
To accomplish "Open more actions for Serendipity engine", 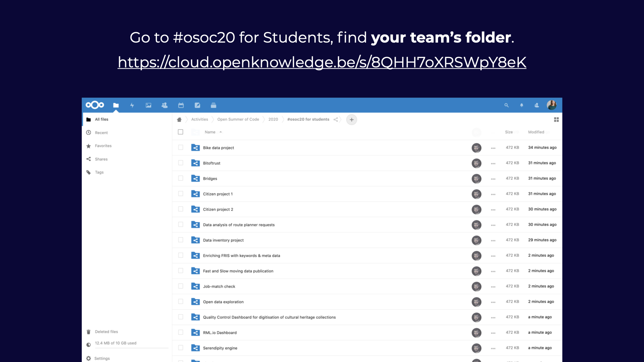I will pos(493,348).
